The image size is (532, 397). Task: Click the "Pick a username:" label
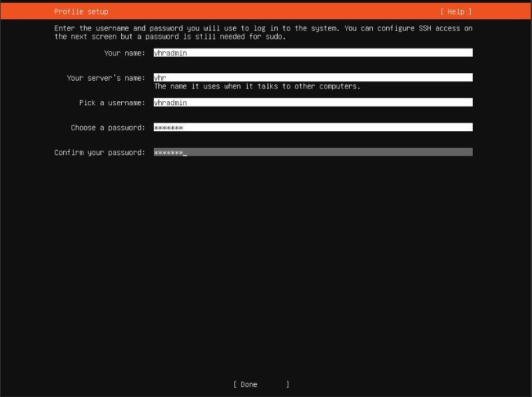pyautogui.click(x=112, y=103)
